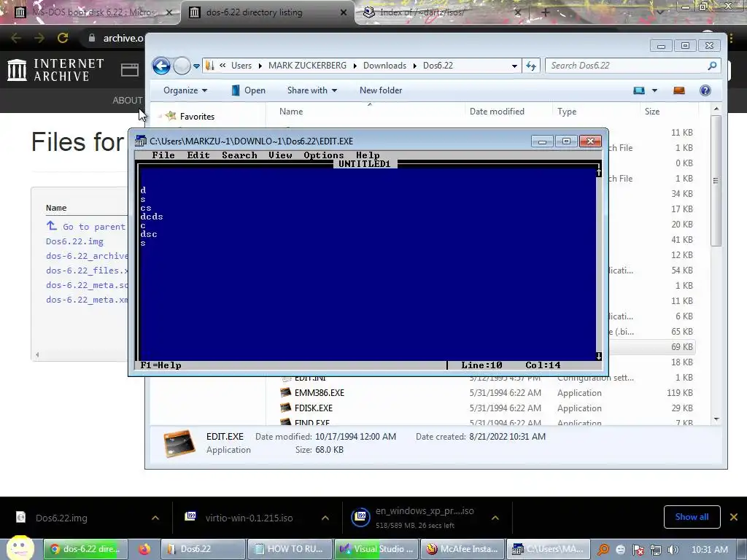The width and height of the screenshot is (747, 560).
Task: Open the Search menu in the DOS editor
Action: pyautogui.click(x=239, y=155)
